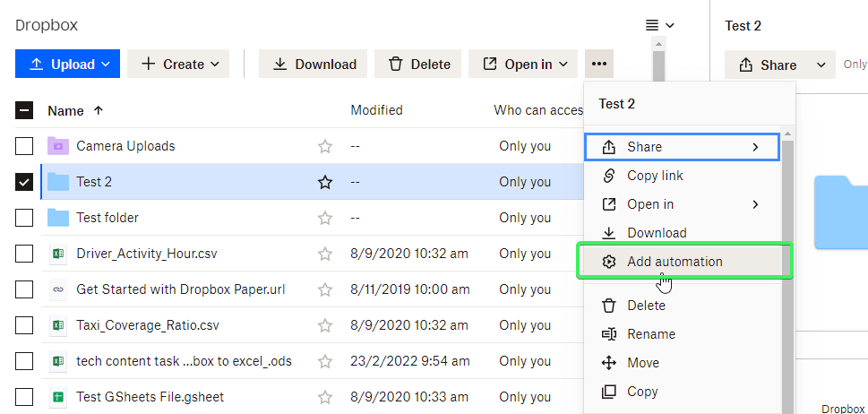The height and width of the screenshot is (414, 868).
Task: Choose Rename in the context menu
Action: [x=682, y=334]
